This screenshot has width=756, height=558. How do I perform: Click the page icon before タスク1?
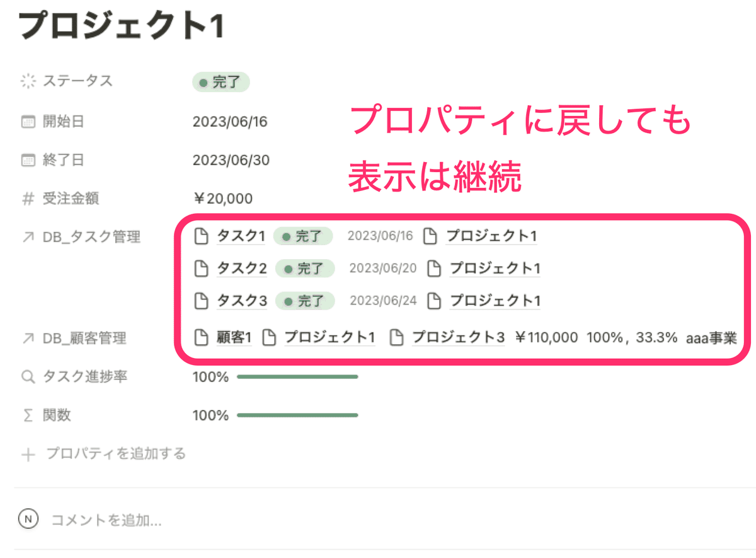point(202,236)
